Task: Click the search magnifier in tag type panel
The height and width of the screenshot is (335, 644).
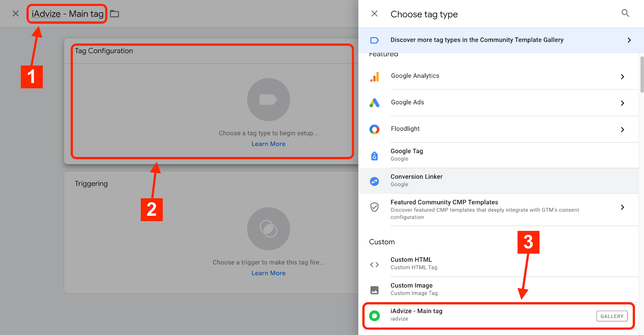Action: 625,13
